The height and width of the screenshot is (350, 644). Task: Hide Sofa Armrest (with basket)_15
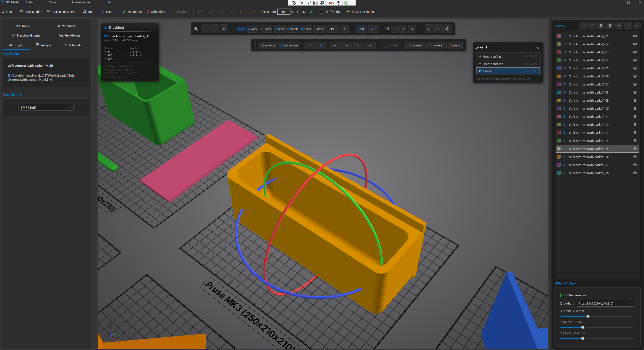pyautogui.click(x=635, y=149)
